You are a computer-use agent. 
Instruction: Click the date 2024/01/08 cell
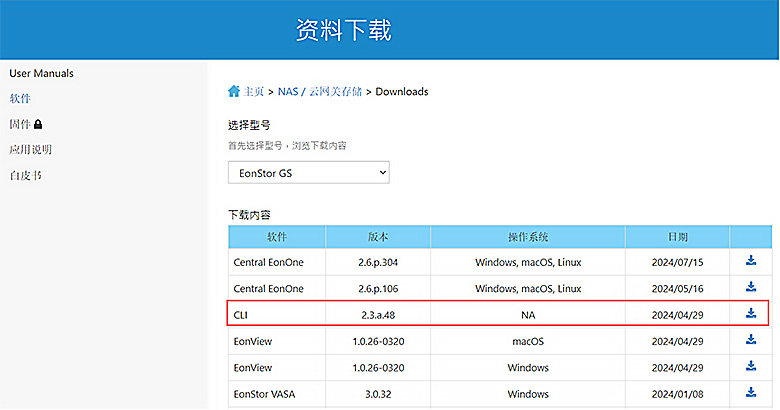tap(678, 394)
